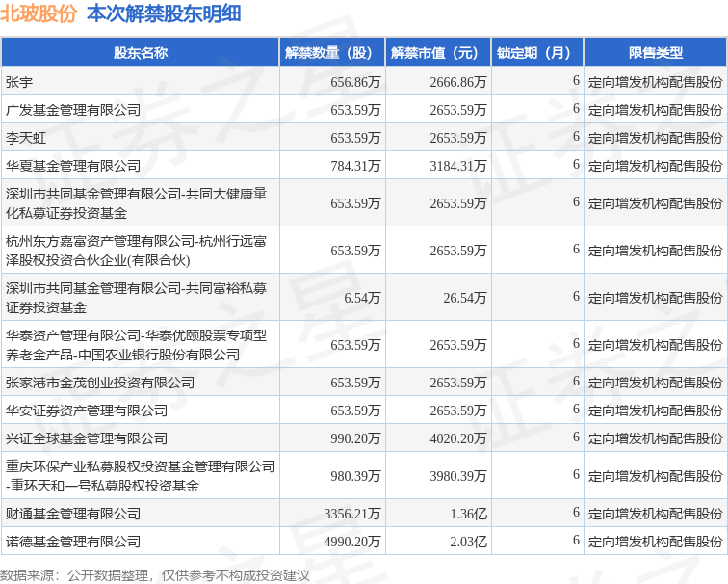Select the 北玻股份 title text
728x584 pixels.
[x=39, y=13]
